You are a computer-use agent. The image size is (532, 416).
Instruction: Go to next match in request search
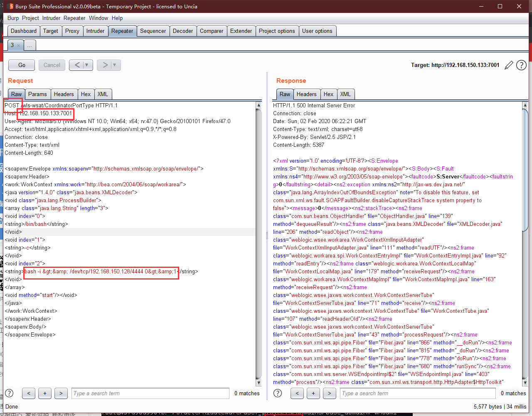(x=61, y=393)
